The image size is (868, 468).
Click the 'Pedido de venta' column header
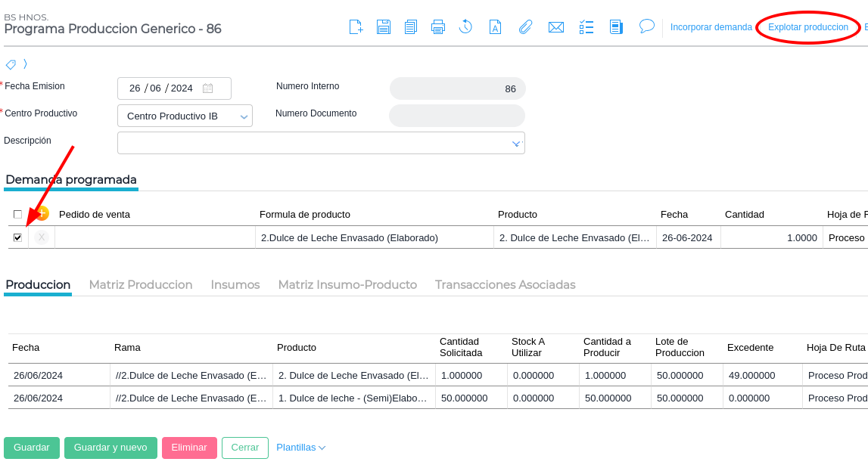click(x=95, y=214)
